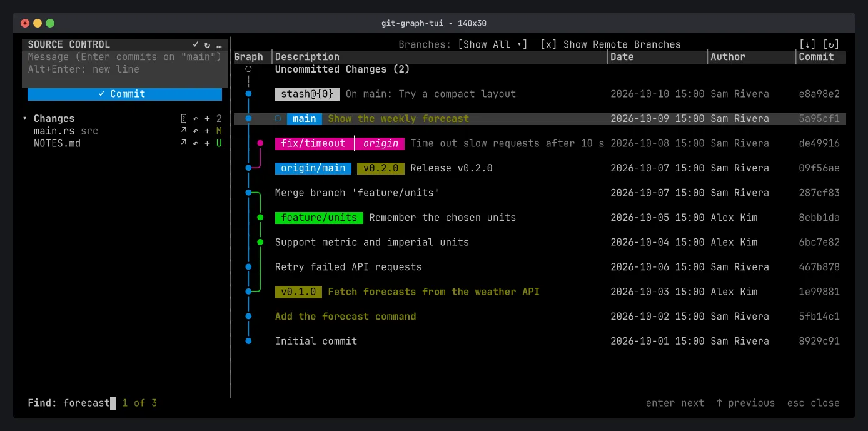Image resolution: width=868 pixels, height=431 pixels.
Task: Click the main branch label
Action: pyautogui.click(x=305, y=119)
